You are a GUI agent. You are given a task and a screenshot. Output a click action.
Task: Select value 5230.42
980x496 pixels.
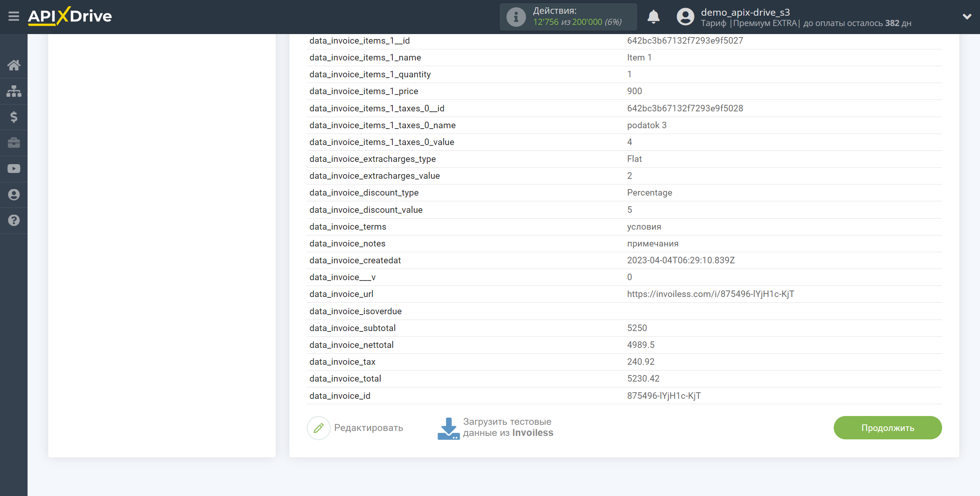point(643,379)
